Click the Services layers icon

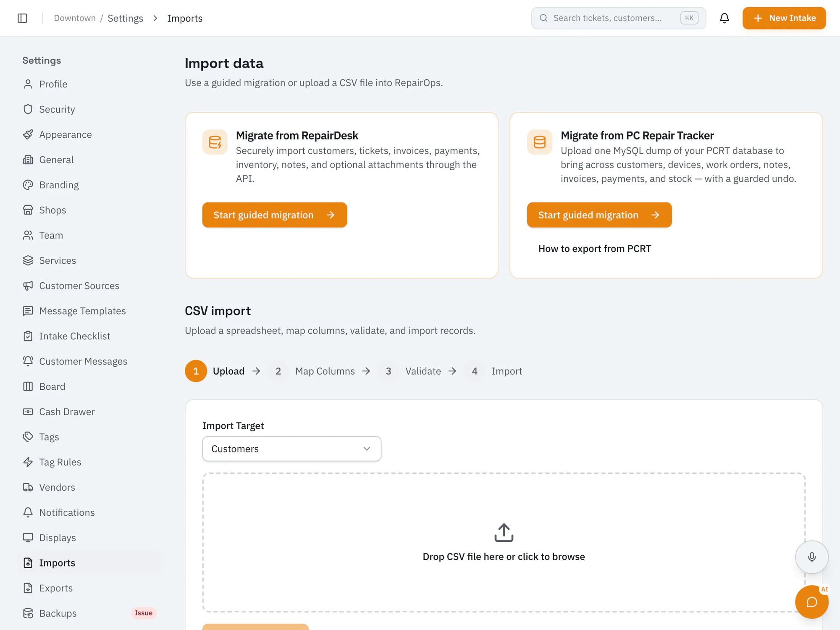coord(28,260)
